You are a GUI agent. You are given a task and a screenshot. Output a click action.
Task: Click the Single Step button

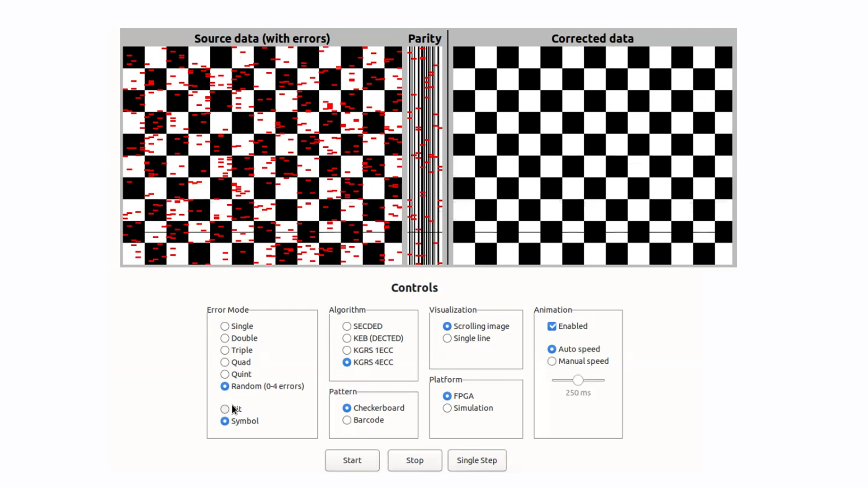tap(476, 460)
